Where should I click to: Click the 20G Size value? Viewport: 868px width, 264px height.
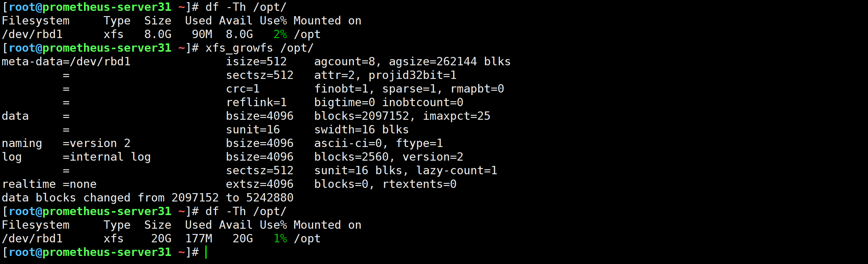(x=161, y=239)
